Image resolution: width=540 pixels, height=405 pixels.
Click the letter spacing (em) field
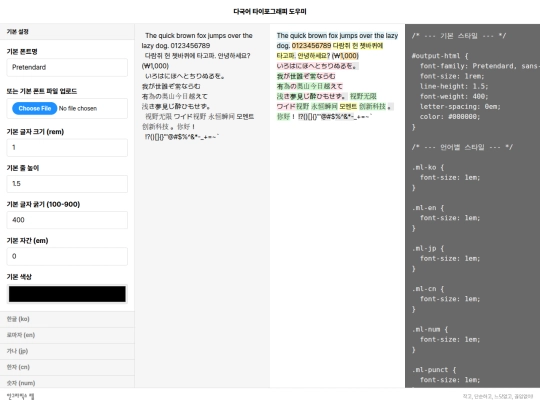click(67, 256)
